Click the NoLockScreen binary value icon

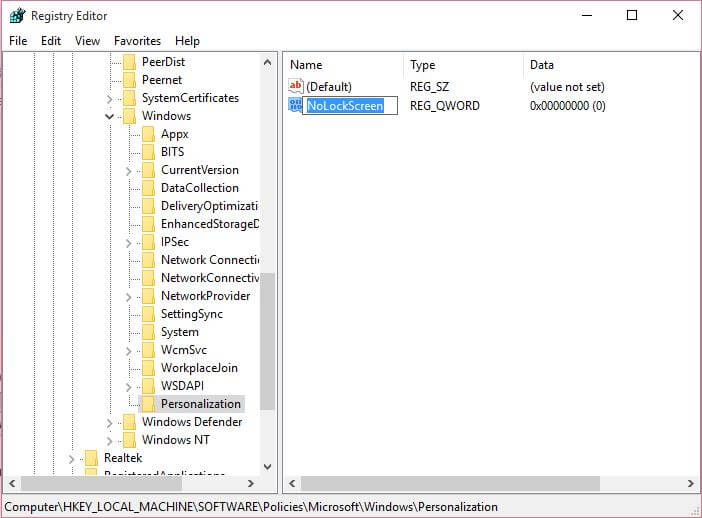295,105
